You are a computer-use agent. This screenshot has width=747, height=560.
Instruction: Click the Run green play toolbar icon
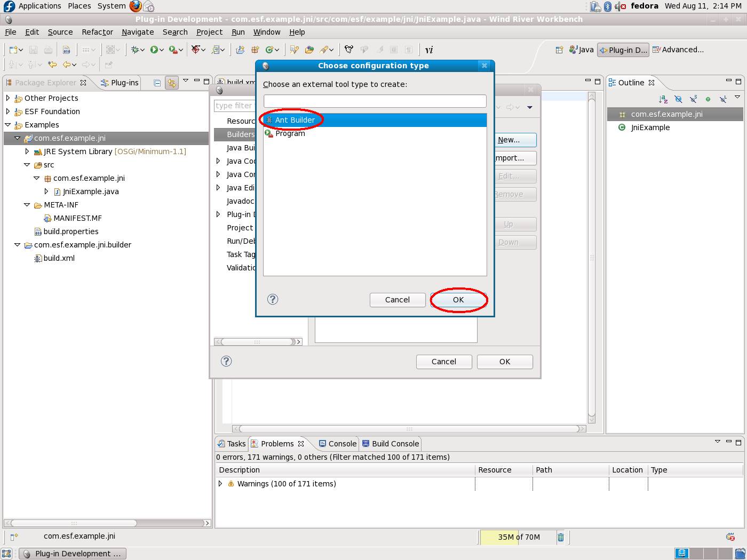pyautogui.click(x=154, y=50)
